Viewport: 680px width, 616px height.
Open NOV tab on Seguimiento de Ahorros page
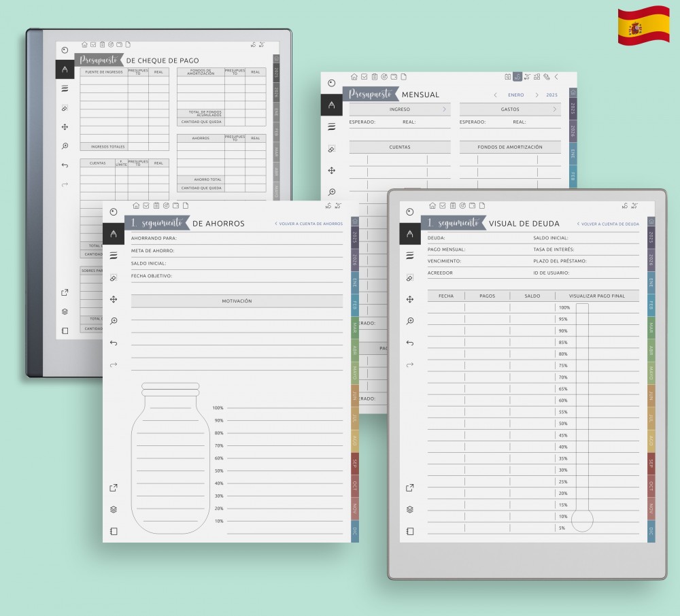pyautogui.click(x=355, y=509)
